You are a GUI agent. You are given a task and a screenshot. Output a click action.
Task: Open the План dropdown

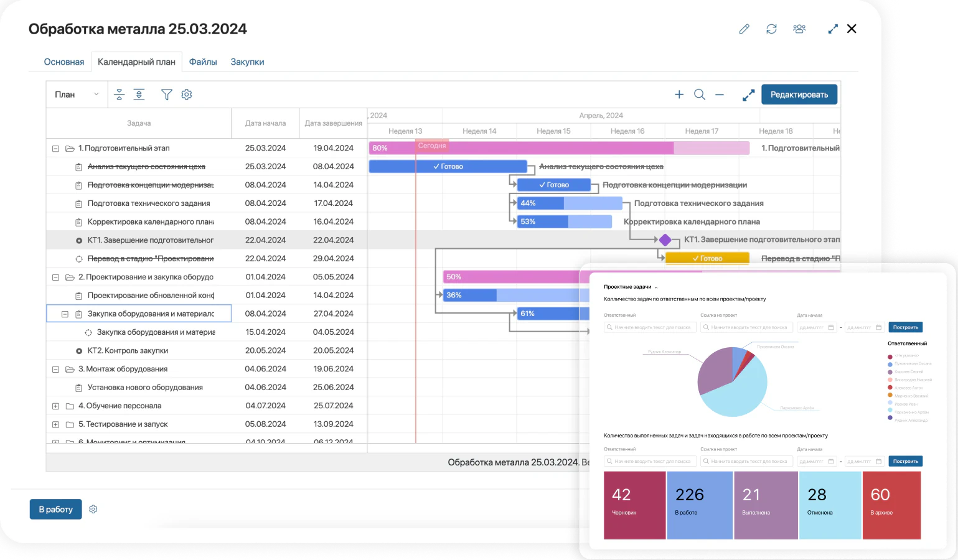[77, 95]
